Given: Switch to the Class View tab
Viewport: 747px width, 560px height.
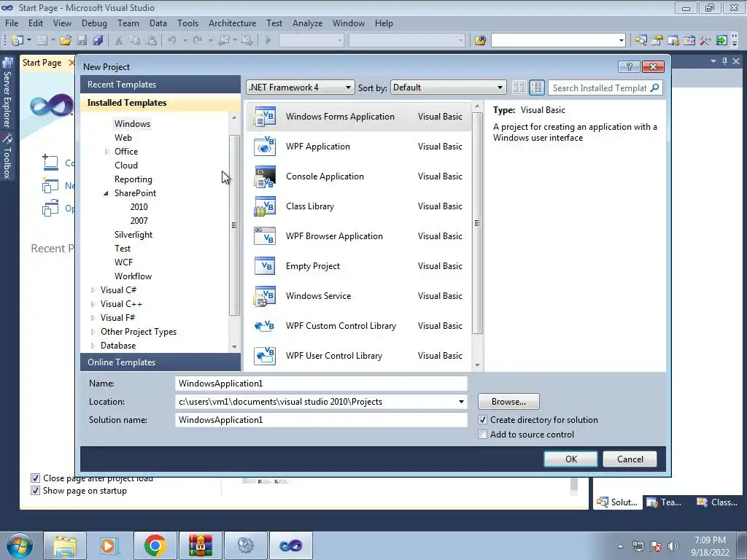Looking at the screenshot, I should (x=717, y=502).
